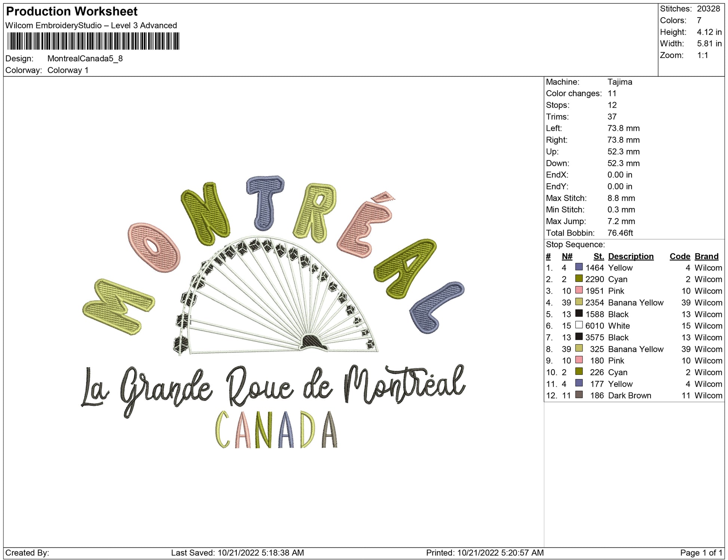This screenshot has height=560, width=728.
Task: Click the white swatch in row 6
Action: tap(579, 325)
